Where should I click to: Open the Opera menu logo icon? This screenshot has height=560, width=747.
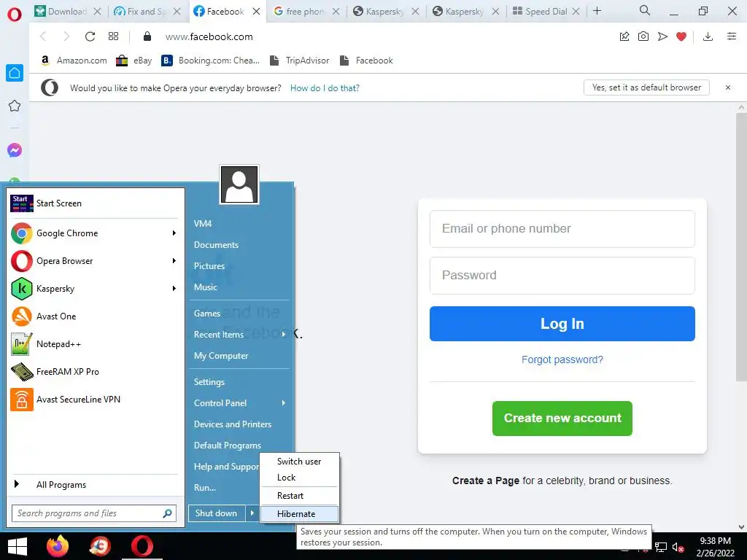pyautogui.click(x=15, y=15)
